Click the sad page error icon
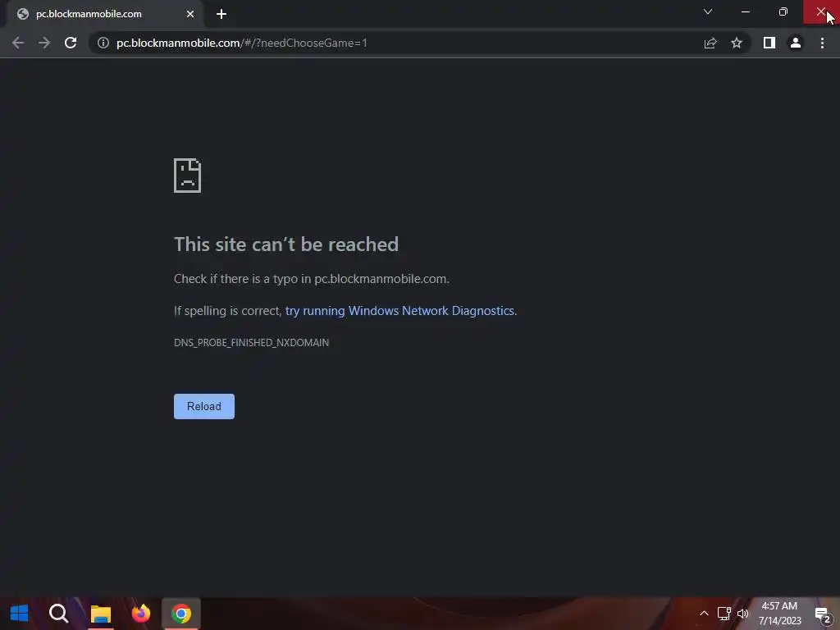840x630 pixels. coord(188,176)
